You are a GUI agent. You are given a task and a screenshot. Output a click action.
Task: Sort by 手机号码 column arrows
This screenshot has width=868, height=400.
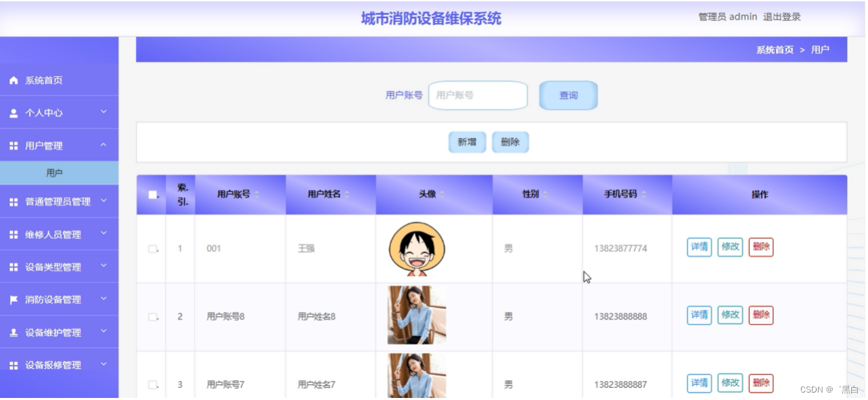click(643, 195)
